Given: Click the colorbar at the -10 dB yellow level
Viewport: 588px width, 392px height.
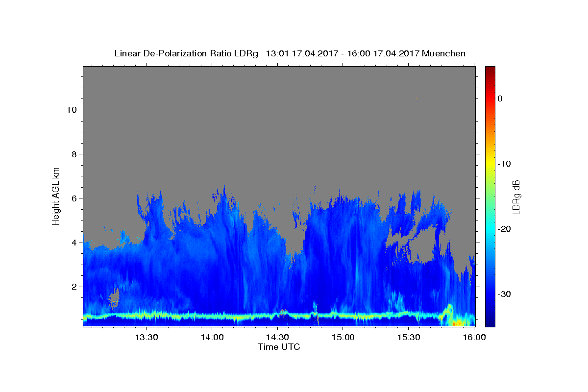Looking at the screenshot, I should click(490, 164).
